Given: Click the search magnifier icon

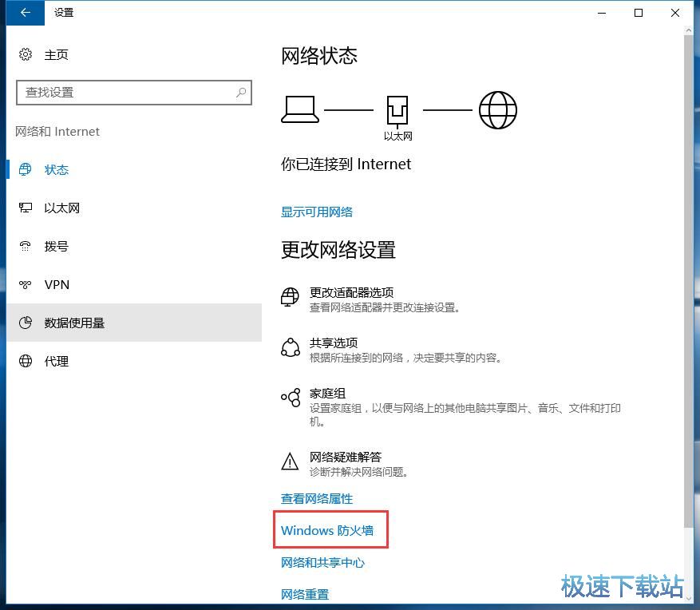Looking at the screenshot, I should tap(241, 93).
